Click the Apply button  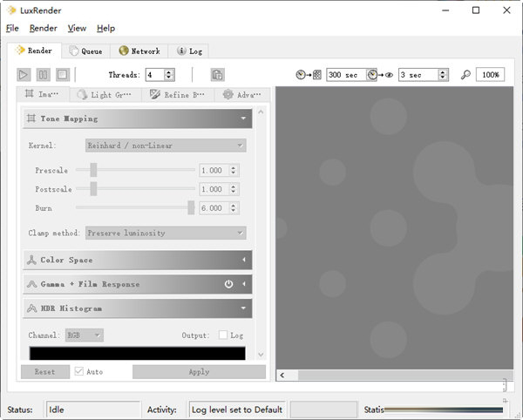point(199,372)
